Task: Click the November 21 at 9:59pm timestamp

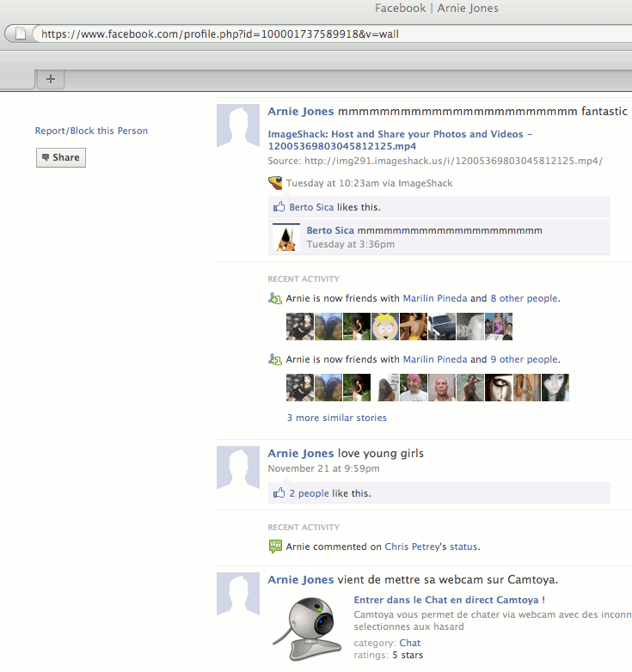Action: tap(323, 469)
